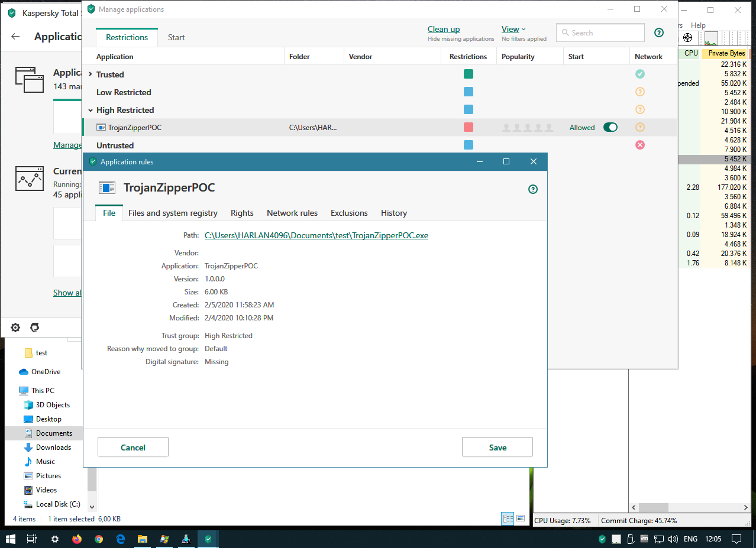Screen dimensions: 756x548
Task: Click the Save button
Action: 497,447
